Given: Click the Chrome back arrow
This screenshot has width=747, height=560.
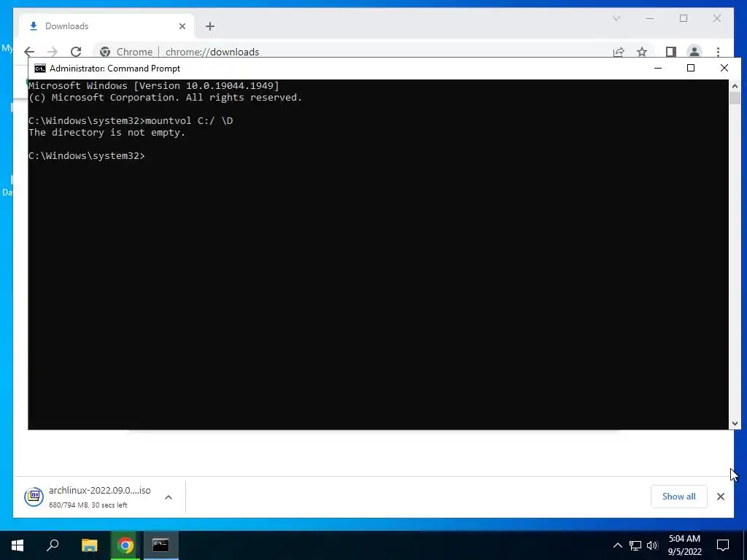Looking at the screenshot, I should coord(29,52).
